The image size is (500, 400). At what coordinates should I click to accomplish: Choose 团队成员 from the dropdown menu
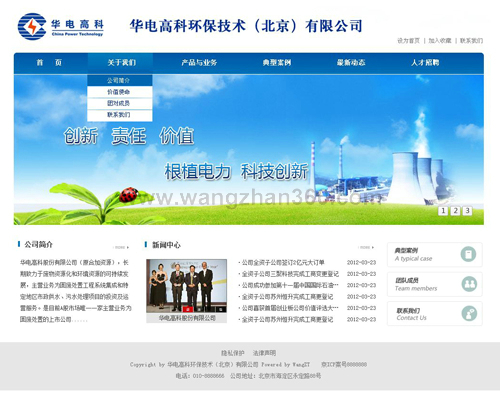[x=120, y=103]
